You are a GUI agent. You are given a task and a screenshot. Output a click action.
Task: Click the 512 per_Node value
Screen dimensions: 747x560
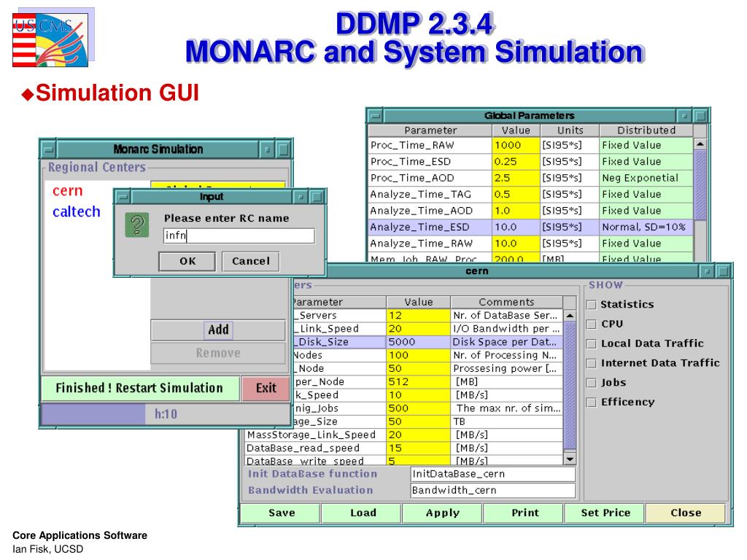(x=418, y=382)
